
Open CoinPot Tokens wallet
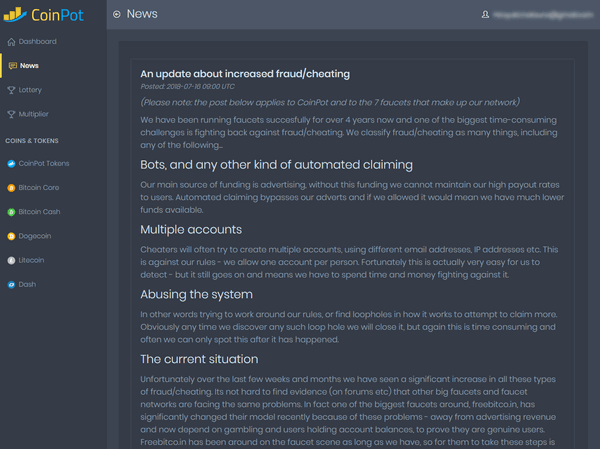click(x=53, y=163)
